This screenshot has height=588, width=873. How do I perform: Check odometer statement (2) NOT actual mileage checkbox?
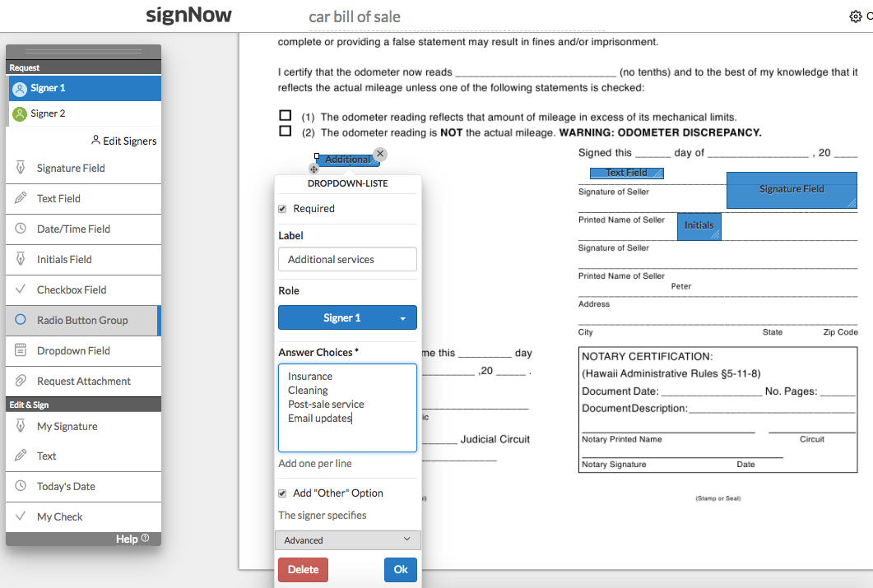pos(285,131)
